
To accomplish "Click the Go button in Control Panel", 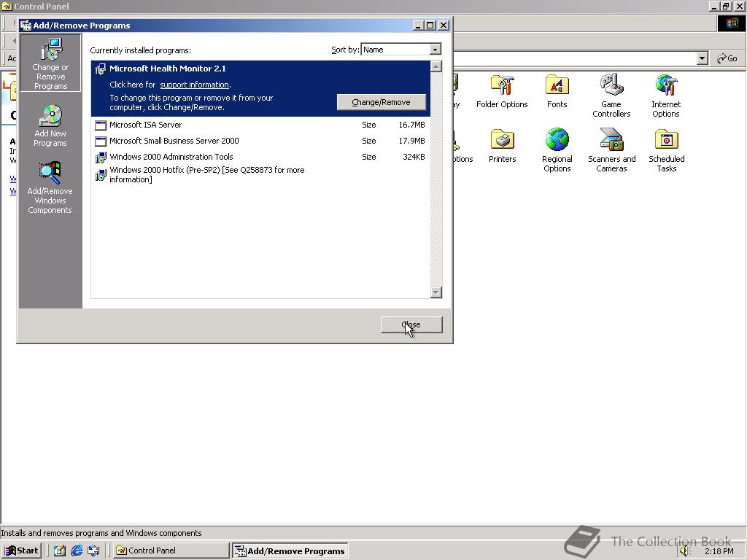I will point(727,58).
